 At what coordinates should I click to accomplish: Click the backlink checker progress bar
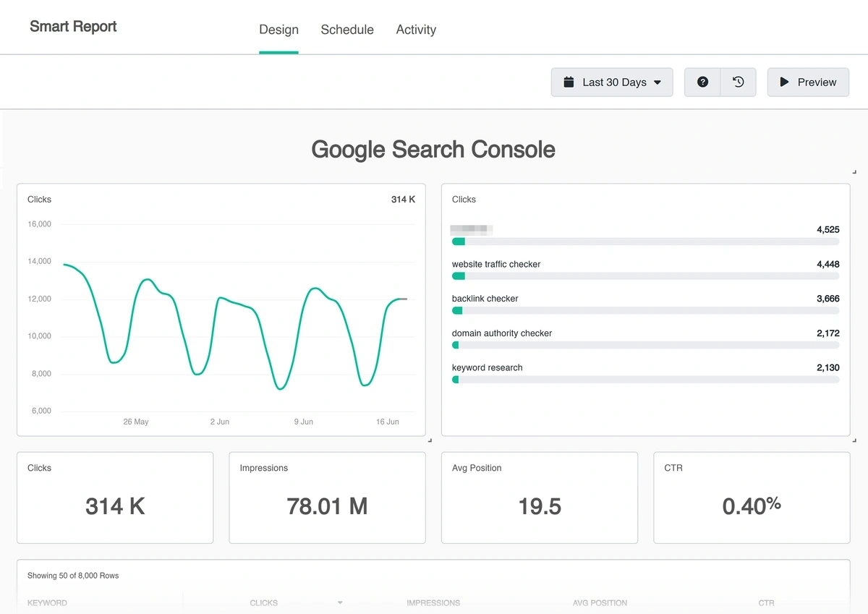point(645,310)
